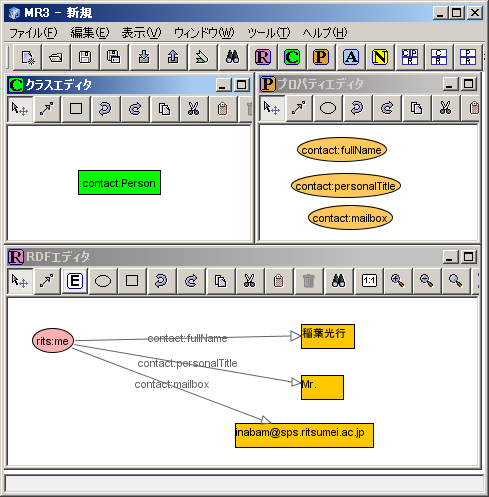Open the ツール(T) menu

[x=269, y=33]
